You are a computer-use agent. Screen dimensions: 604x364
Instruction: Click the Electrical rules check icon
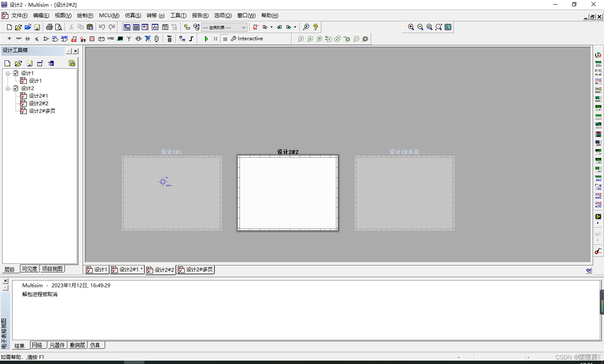(x=255, y=27)
